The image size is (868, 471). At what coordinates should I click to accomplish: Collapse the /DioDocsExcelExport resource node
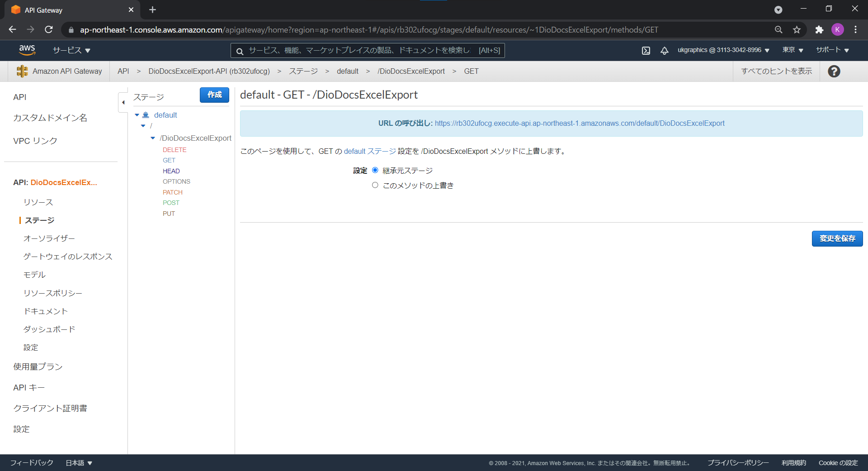[x=153, y=138]
